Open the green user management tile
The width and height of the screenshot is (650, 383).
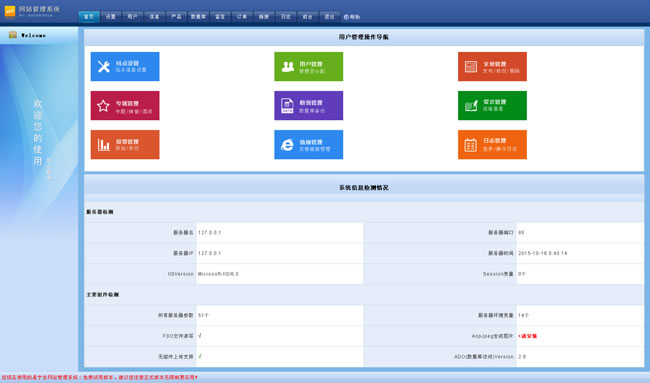[x=308, y=66]
